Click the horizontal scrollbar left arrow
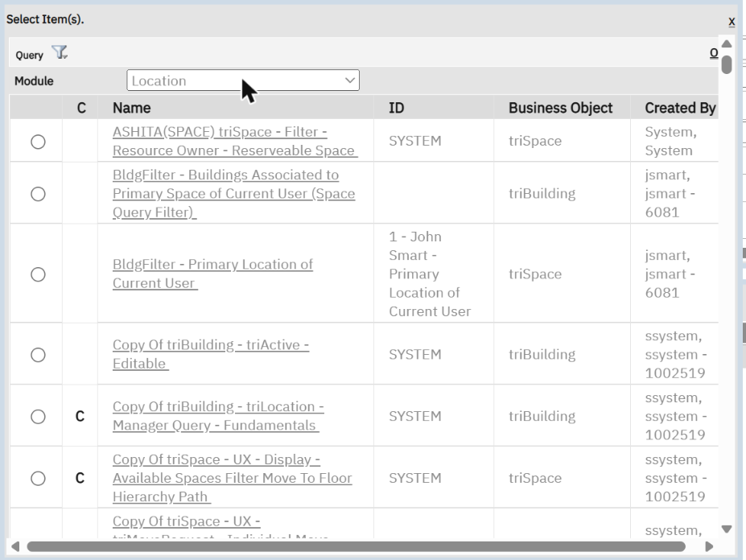Viewport: 746px width, 560px height. (x=15, y=546)
